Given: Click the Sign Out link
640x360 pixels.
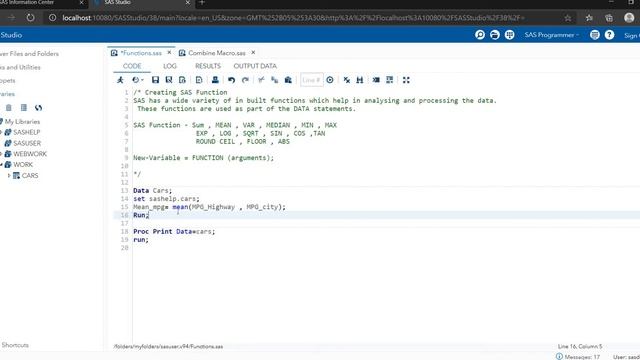Looking at the screenshot, I should (x=632, y=36).
